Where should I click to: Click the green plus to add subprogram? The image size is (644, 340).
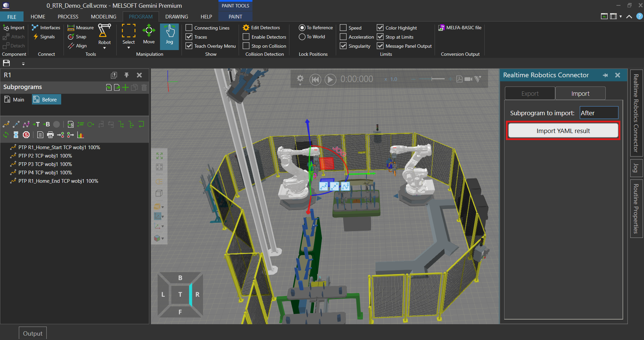tap(125, 87)
